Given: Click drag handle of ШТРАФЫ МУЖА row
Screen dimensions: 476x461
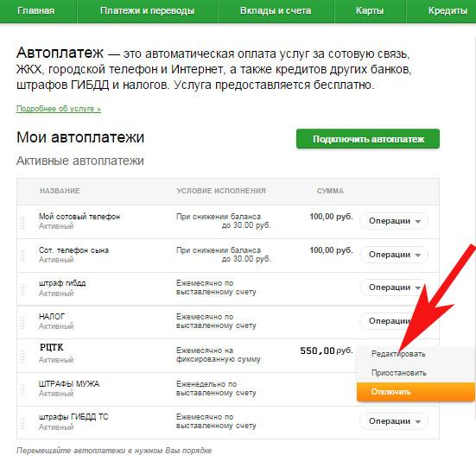Looking at the screenshot, I should 22,389.
